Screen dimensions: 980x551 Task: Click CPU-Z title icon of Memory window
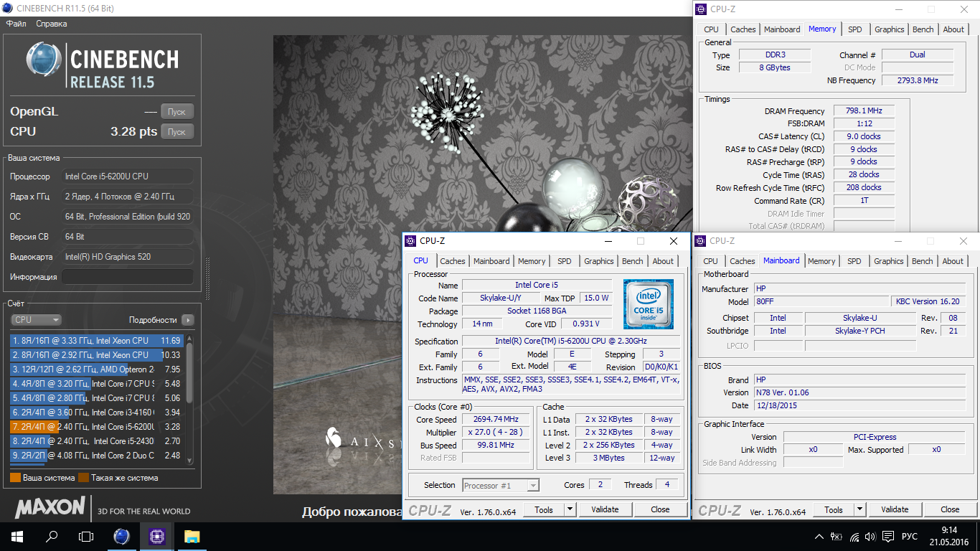tap(700, 9)
